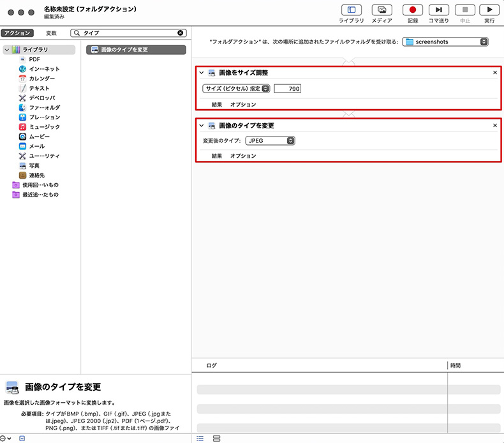Switch to the 変数 tab
Screen dimensions: 504x443
51,33
